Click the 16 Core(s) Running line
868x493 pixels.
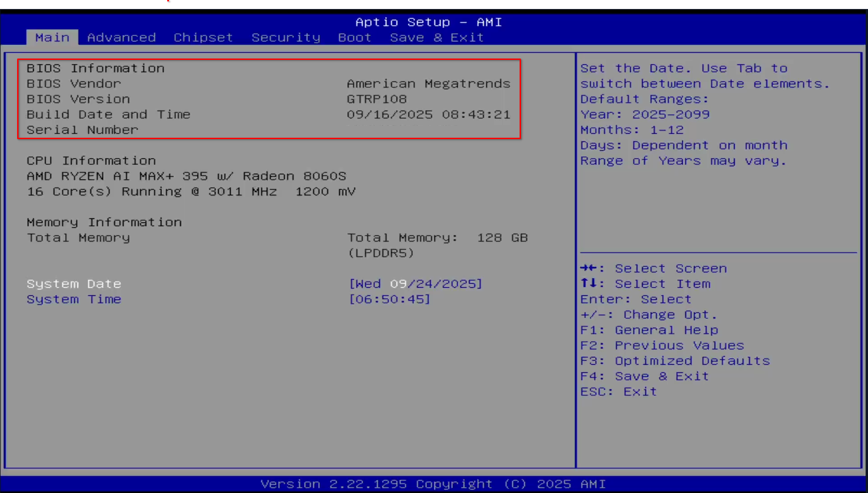(x=191, y=192)
